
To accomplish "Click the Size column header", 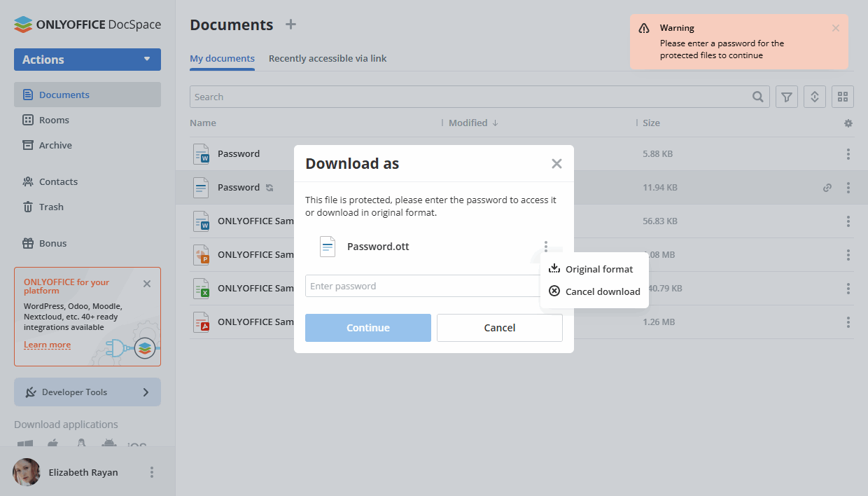I will [x=652, y=123].
